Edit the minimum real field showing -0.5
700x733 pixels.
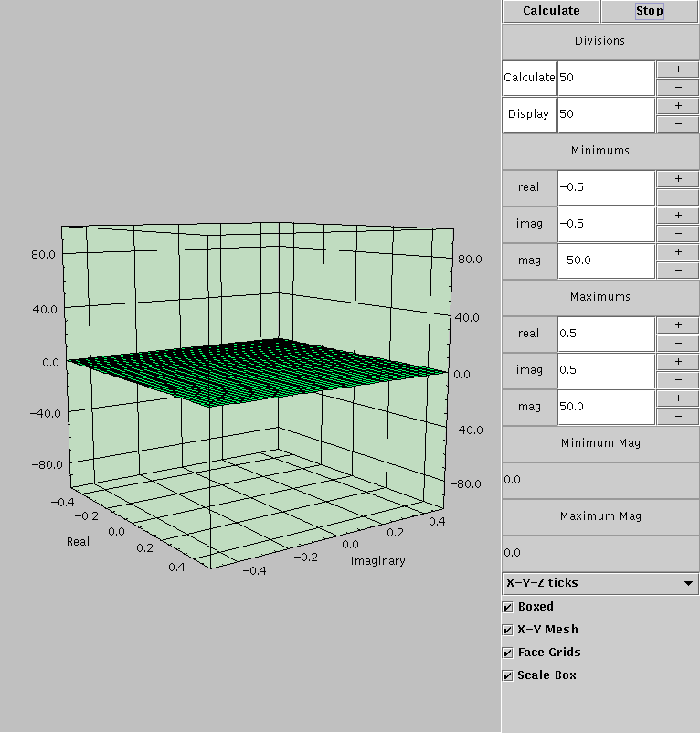[606, 187]
